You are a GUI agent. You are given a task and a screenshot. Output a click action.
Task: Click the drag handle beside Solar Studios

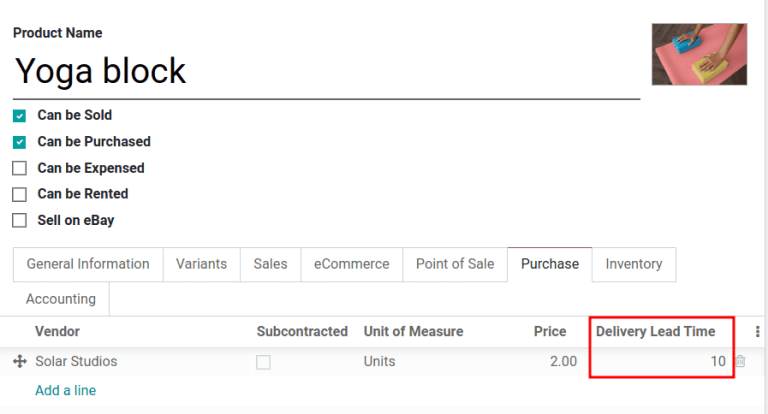[x=19, y=361]
